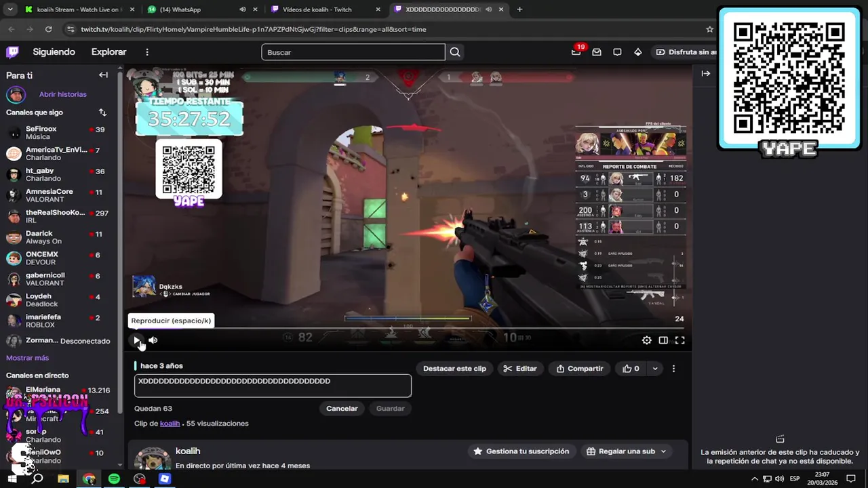Click the Twitch logo home icon
868x488 pixels.
coord(12,52)
